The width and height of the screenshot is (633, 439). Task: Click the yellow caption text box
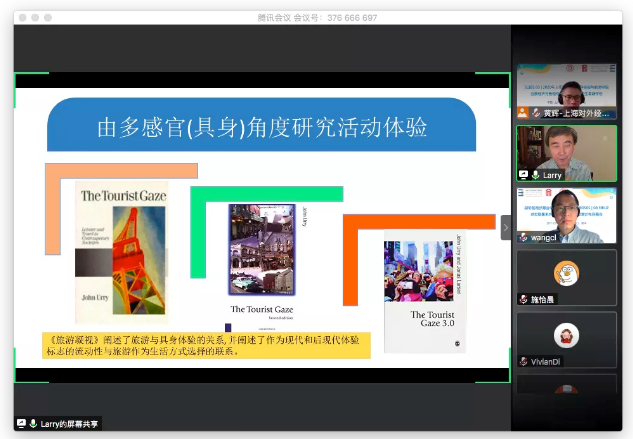205,344
